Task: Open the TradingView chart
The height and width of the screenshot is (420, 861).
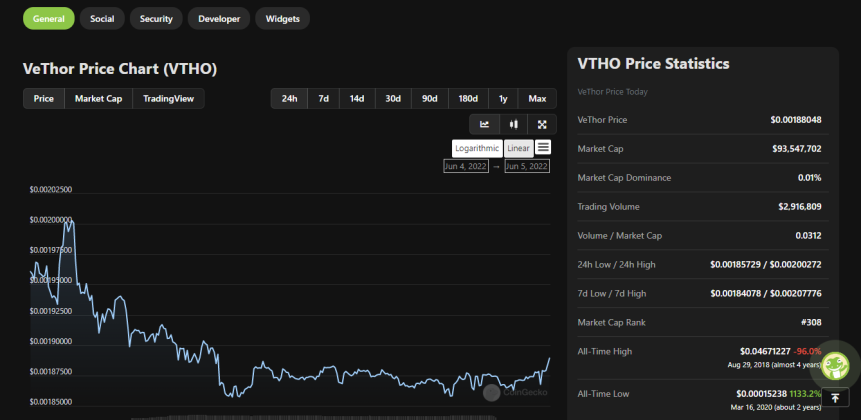Action: coord(169,99)
